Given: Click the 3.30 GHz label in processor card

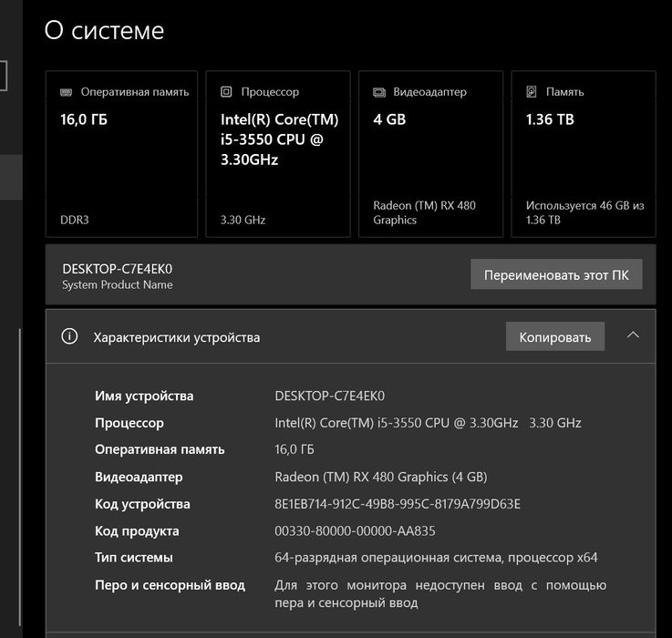Looking at the screenshot, I should pos(243,220).
